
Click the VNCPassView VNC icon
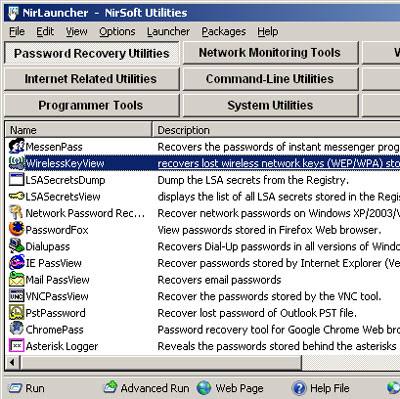[17, 296]
